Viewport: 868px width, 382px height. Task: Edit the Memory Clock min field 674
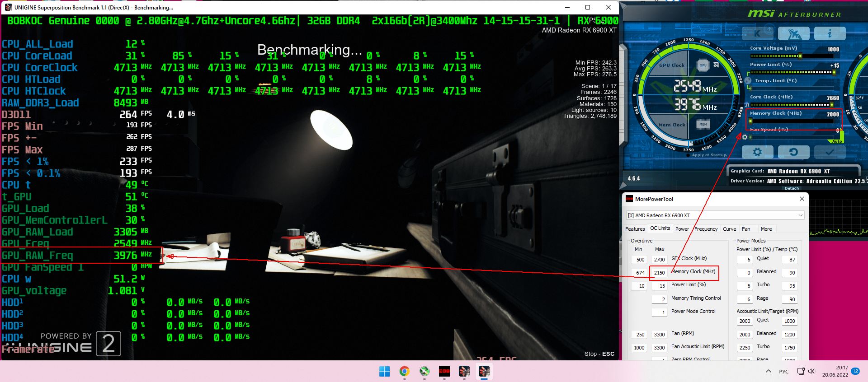pos(640,273)
